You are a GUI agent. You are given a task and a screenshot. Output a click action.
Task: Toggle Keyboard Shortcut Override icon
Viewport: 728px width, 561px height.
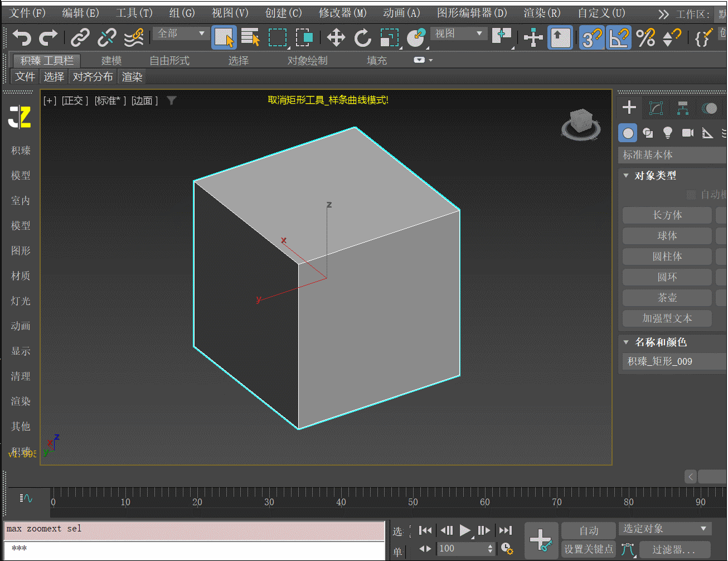click(560, 37)
